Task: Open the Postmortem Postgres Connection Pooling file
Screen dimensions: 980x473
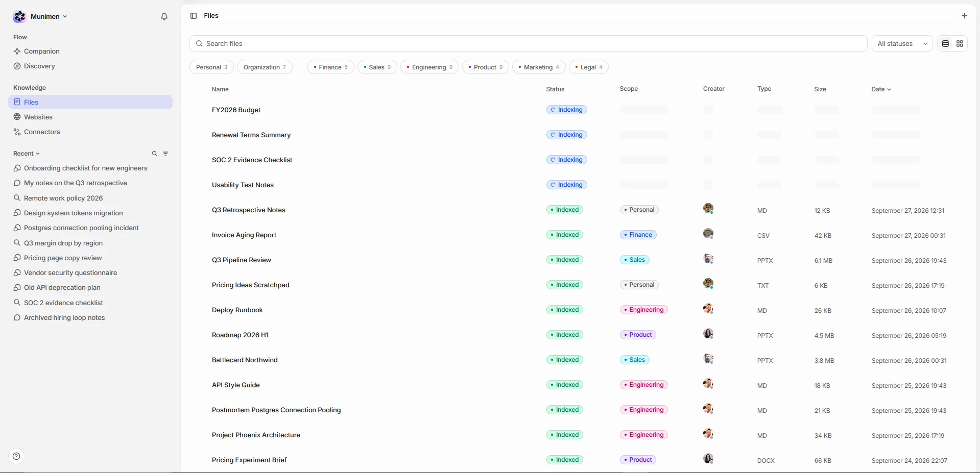Action: tap(276, 410)
